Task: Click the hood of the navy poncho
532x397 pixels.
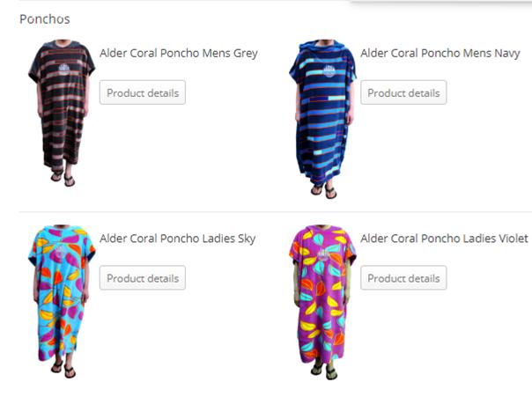Action: pyautogui.click(x=322, y=48)
